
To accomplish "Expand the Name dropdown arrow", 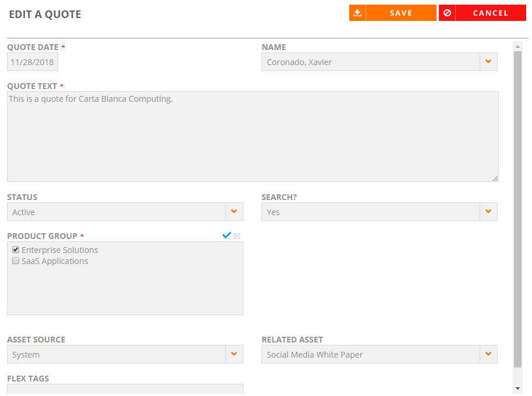I will [x=488, y=62].
